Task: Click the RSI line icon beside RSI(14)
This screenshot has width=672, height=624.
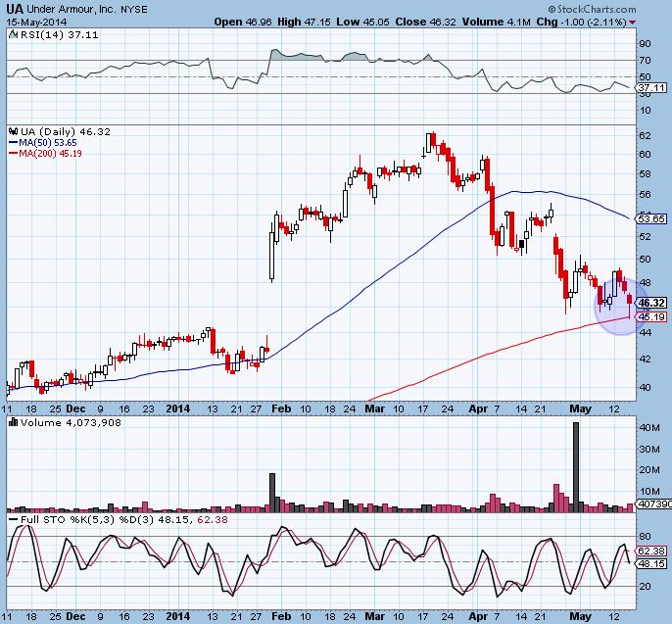Action: (14, 34)
